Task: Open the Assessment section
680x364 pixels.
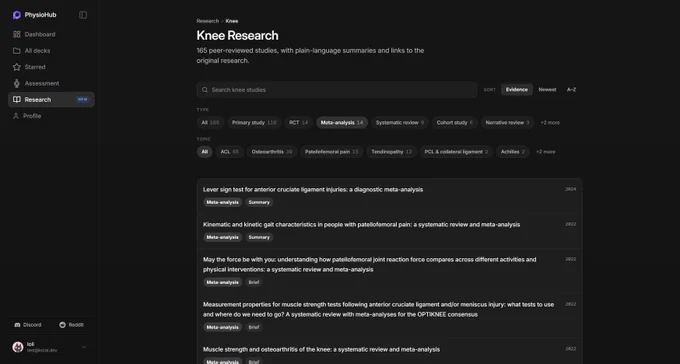Action: [51, 83]
